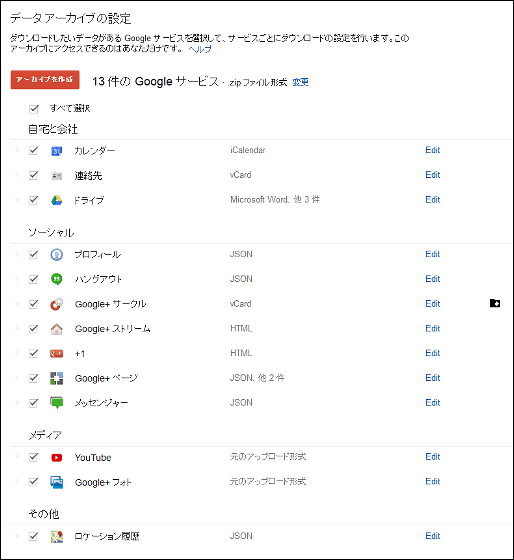
Task: Uncheck the +1 checkbox
Action: 34,353
